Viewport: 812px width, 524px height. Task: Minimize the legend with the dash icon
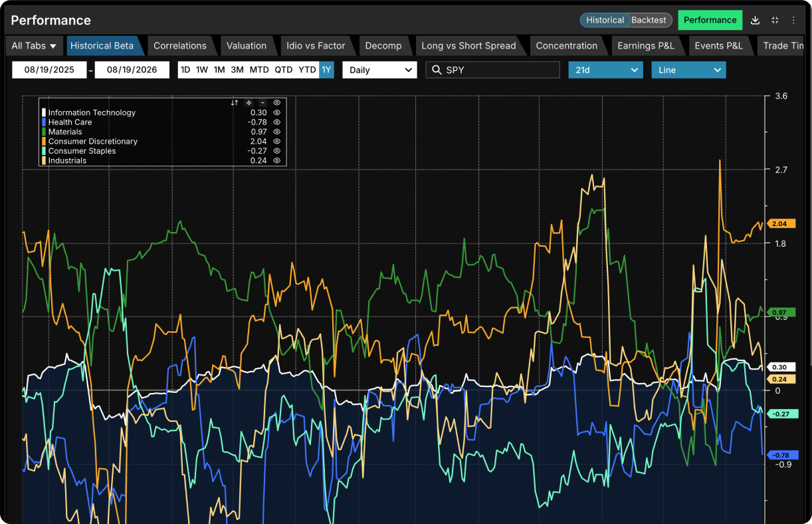tap(262, 103)
